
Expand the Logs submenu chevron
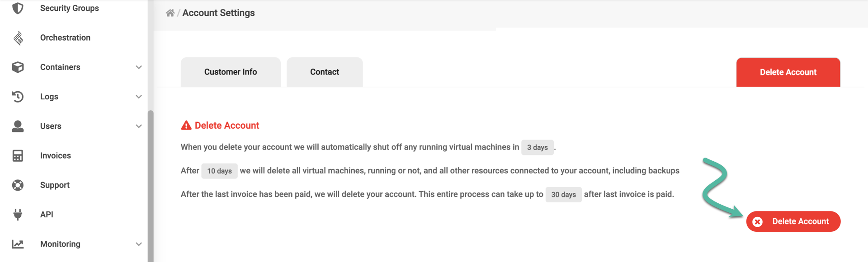click(139, 97)
